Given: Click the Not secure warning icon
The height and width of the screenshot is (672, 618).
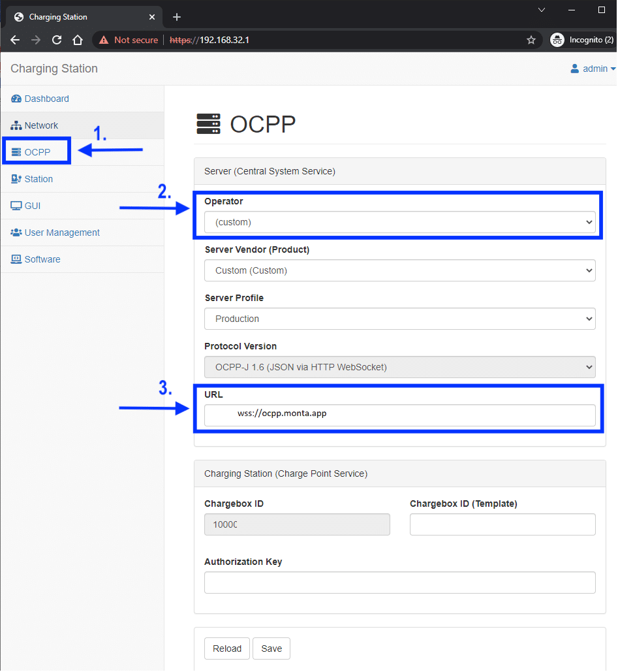Looking at the screenshot, I should (104, 40).
